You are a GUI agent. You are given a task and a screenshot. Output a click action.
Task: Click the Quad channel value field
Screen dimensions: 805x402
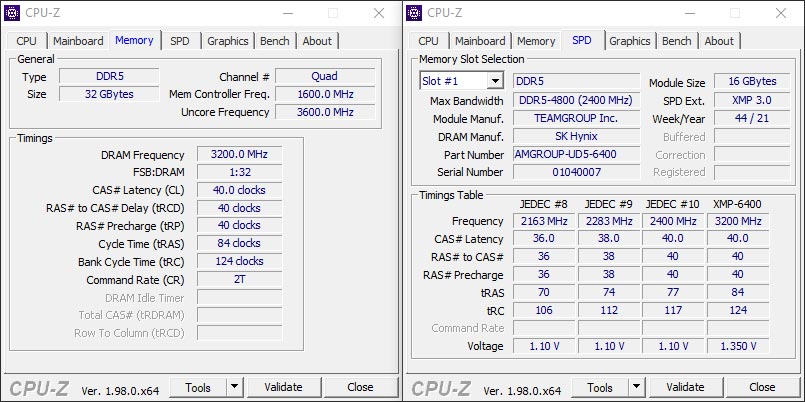tap(325, 76)
